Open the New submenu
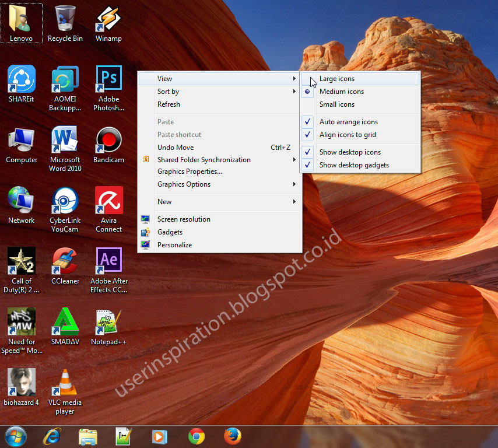This screenshot has height=448, width=498. [x=164, y=201]
